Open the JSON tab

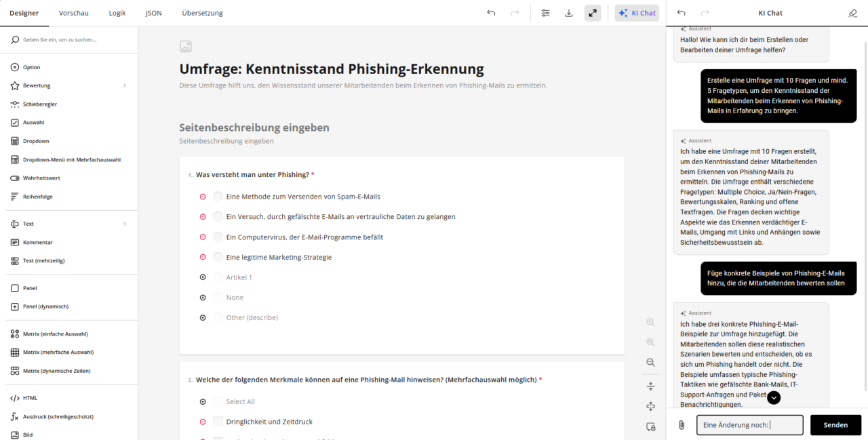coord(153,13)
